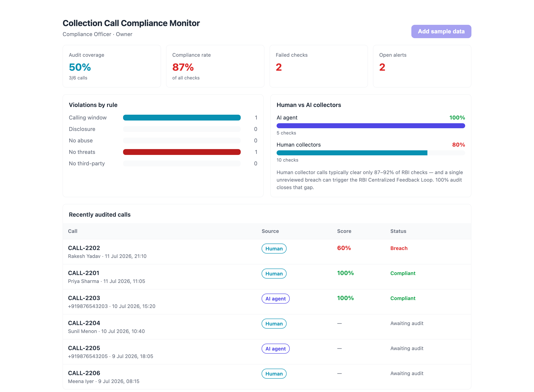The width and height of the screenshot is (534, 392).
Task: Click the 60% score for CALL-2202
Action: (344, 248)
